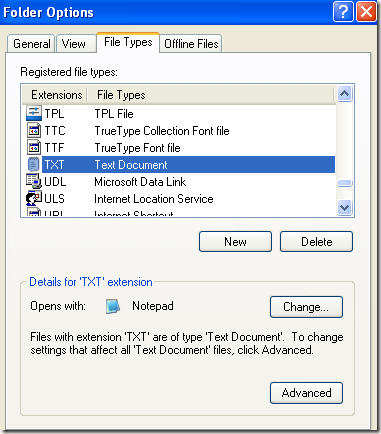Click the Notepad icon beside Opens with

[113, 306]
